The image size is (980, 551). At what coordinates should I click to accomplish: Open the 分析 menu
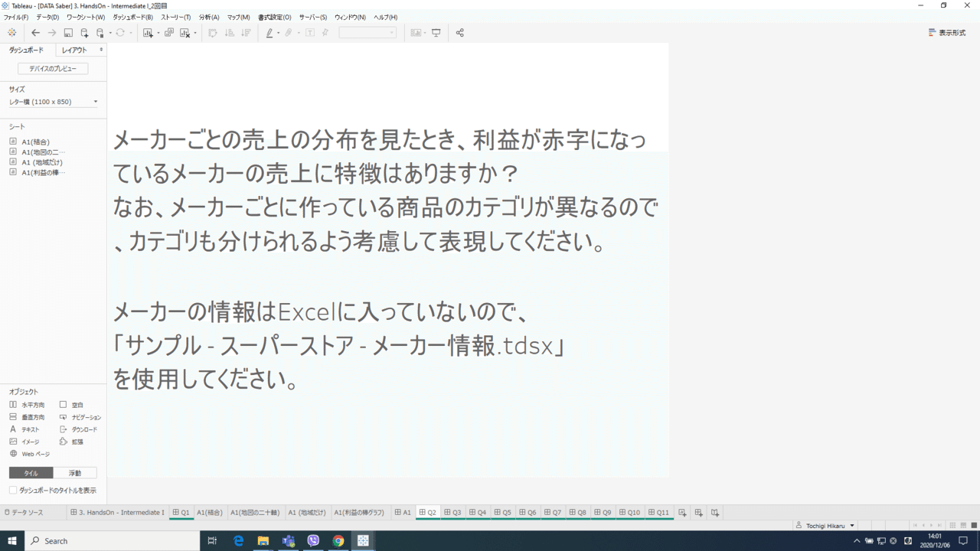click(209, 17)
